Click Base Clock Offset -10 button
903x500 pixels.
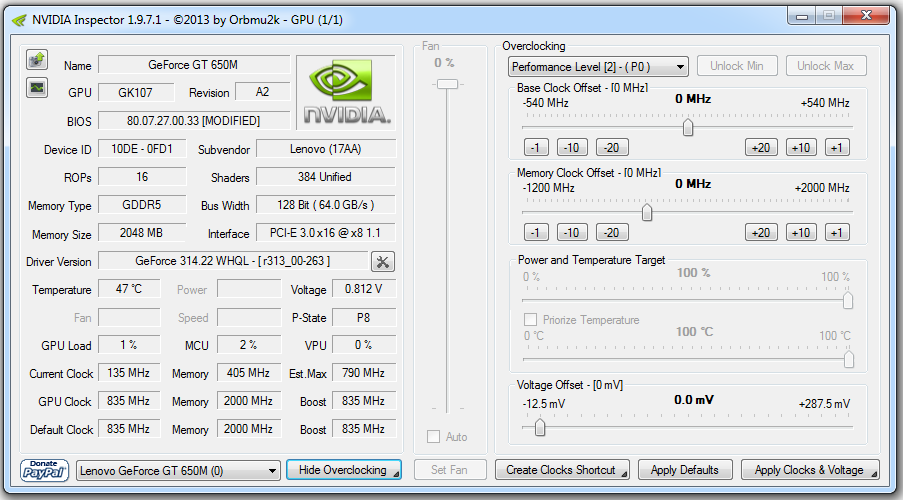(x=572, y=148)
